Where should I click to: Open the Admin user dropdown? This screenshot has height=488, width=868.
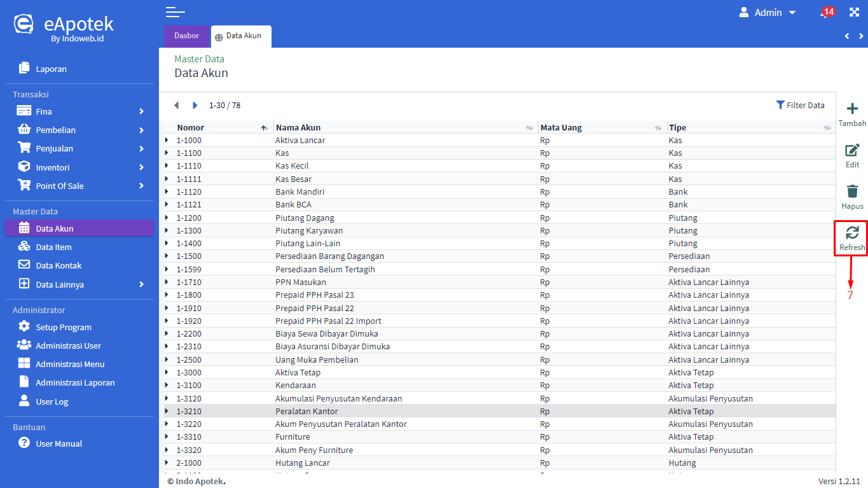768,13
